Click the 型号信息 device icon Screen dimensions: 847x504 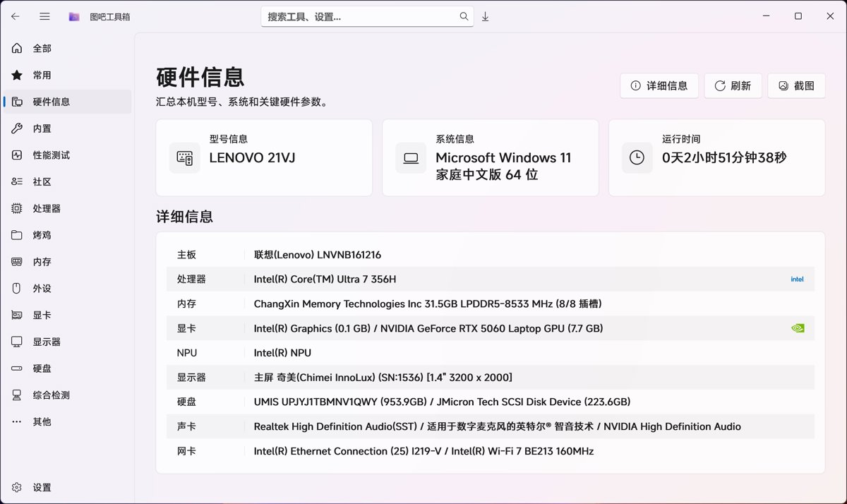[185, 157]
